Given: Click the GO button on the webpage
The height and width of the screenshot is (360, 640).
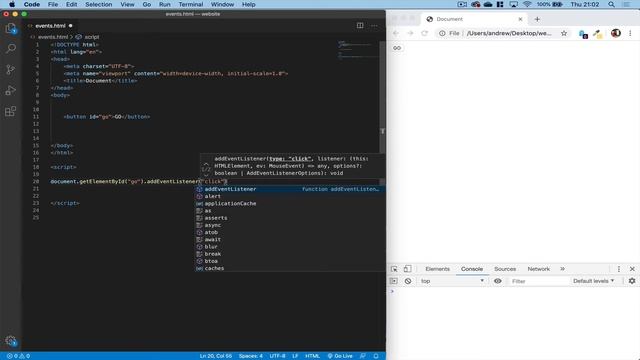Looking at the screenshot, I should (x=397, y=48).
